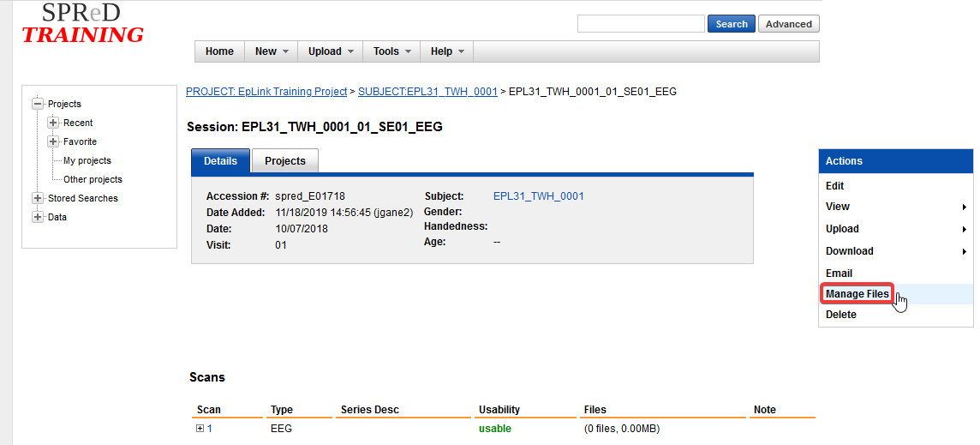Viewport: 980px width, 445px height.
Task: Open the New dropdown menu
Action: pos(272,51)
